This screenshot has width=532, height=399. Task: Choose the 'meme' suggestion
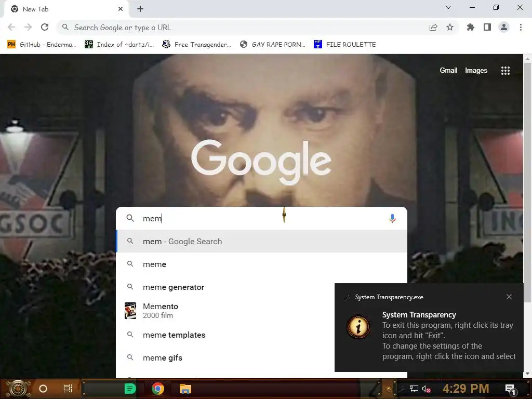pyautogui.click(x=261, y=264)
